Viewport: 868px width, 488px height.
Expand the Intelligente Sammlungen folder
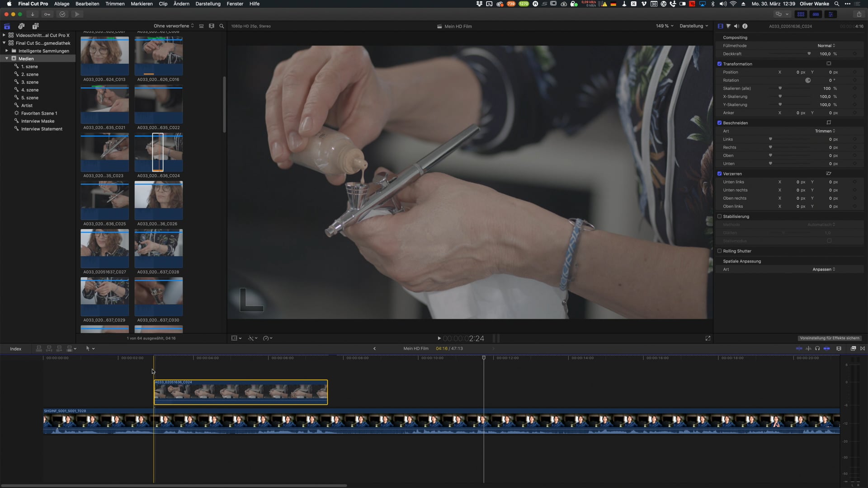coord(7,51)
